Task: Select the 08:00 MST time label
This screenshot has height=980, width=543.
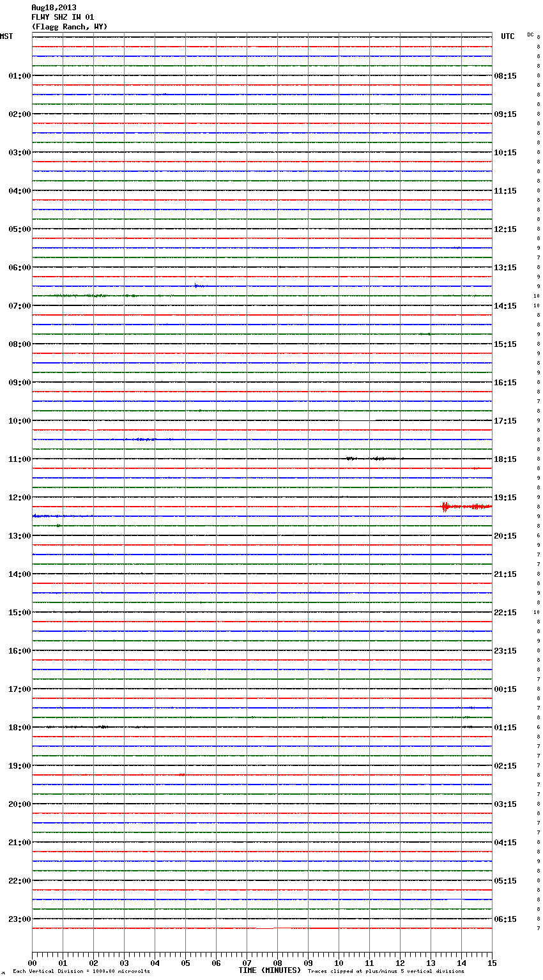Action: [x=19, y=344]
